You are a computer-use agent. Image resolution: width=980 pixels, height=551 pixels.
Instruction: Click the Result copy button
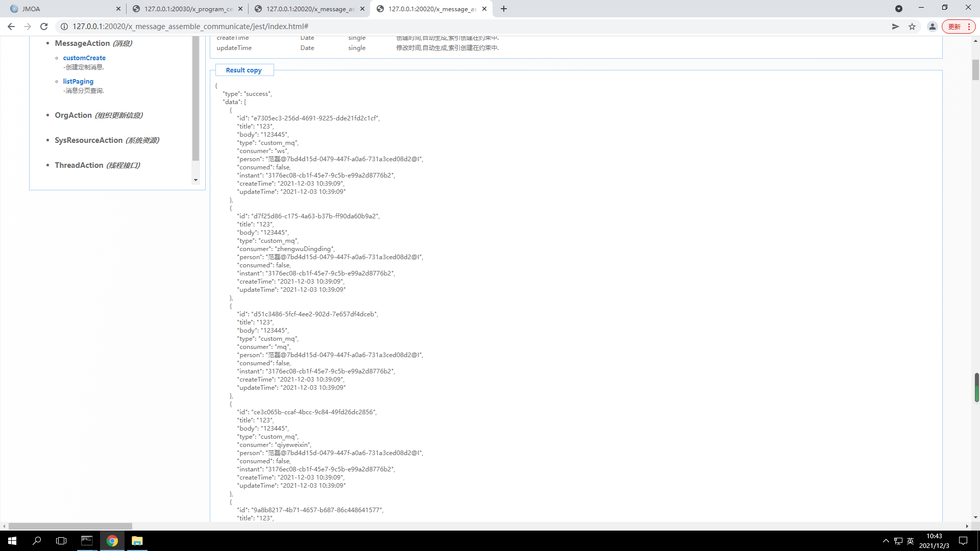point(244,70)
